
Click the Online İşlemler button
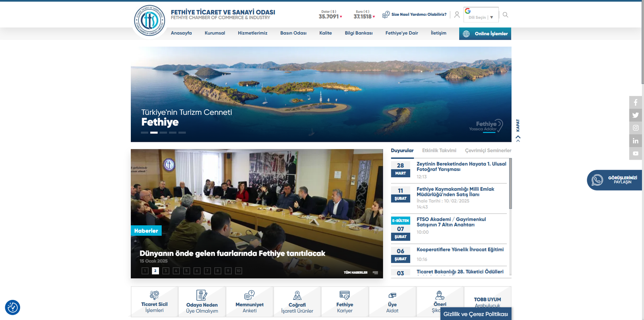click(x=485, y=34)
